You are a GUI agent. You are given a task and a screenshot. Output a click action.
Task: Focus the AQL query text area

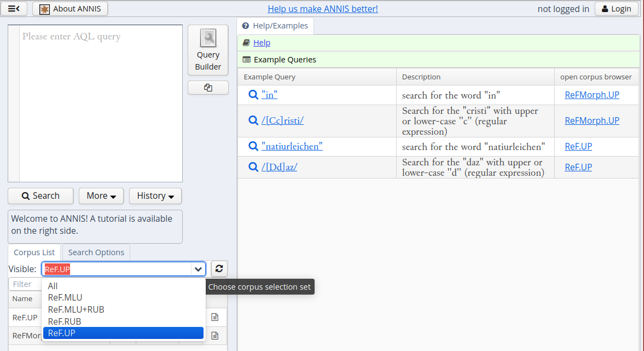click(101, 103)
